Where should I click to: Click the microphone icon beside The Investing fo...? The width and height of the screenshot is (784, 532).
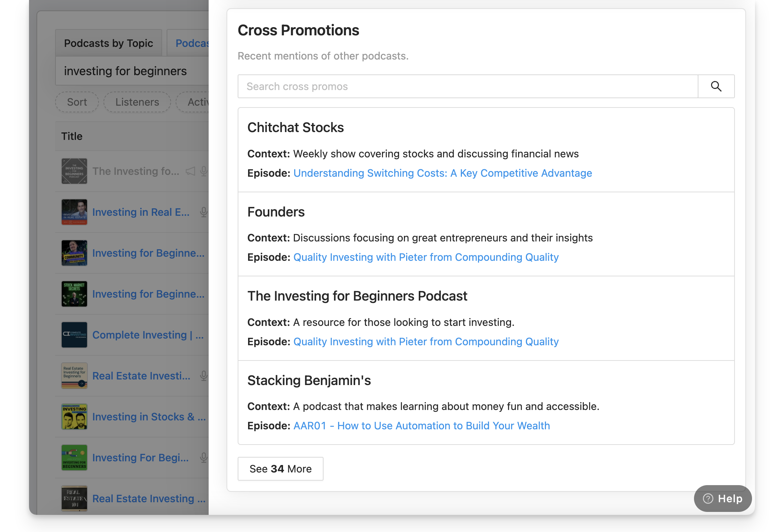203,171
